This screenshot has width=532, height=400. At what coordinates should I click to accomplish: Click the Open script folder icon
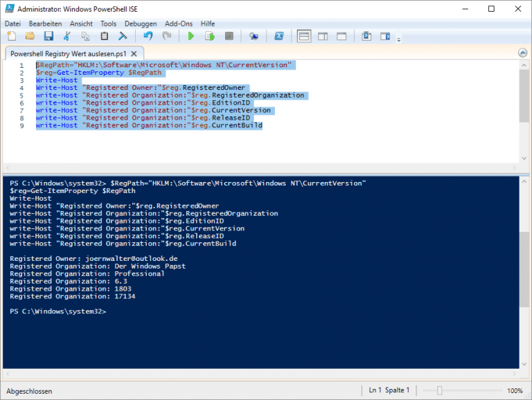tap(30, 36)
